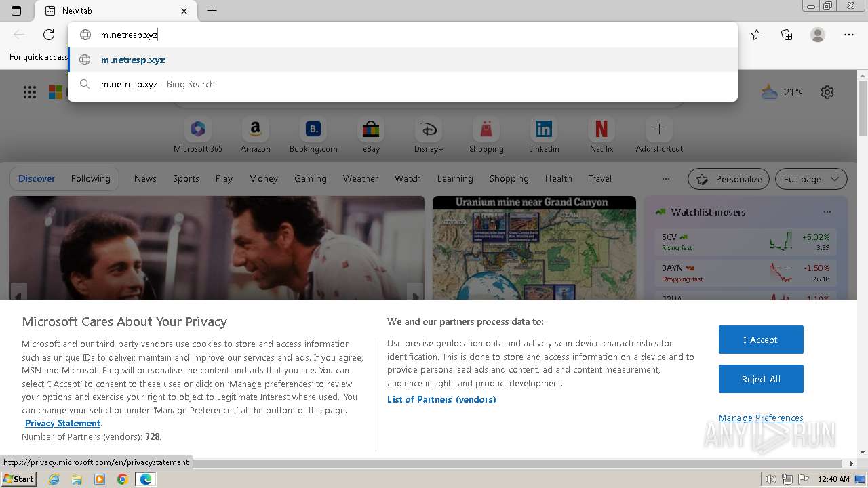
Task: Click the Personalize button
Action: 728,179
